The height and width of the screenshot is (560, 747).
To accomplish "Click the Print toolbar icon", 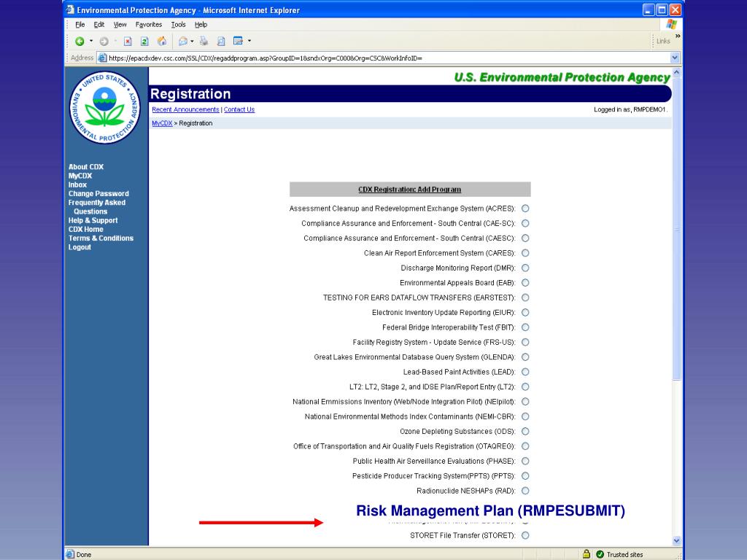I will tap(204, 42).
